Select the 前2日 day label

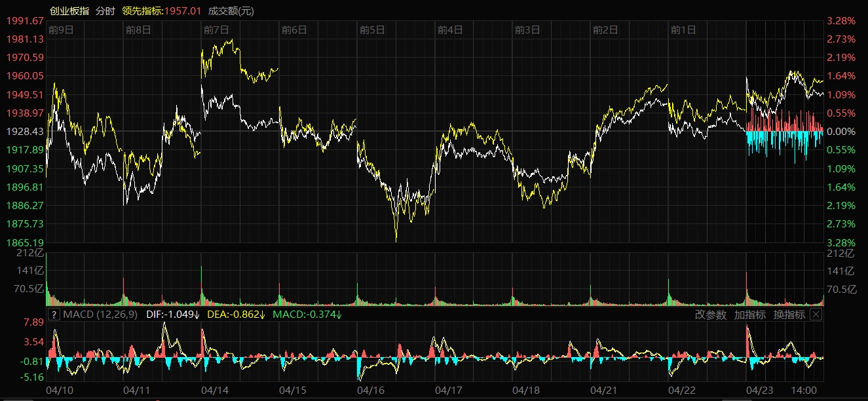(605, 29)
